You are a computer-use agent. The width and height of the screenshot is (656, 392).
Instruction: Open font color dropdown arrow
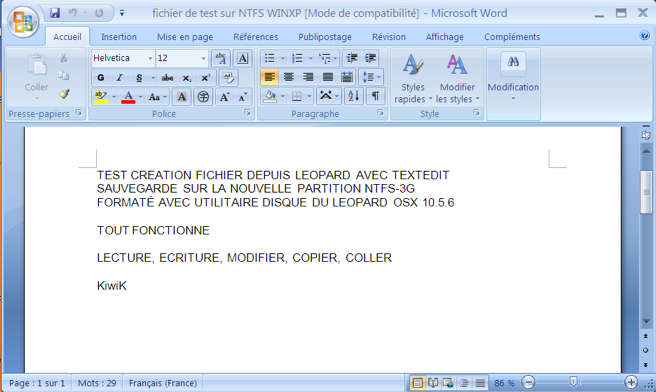point(141,97)
